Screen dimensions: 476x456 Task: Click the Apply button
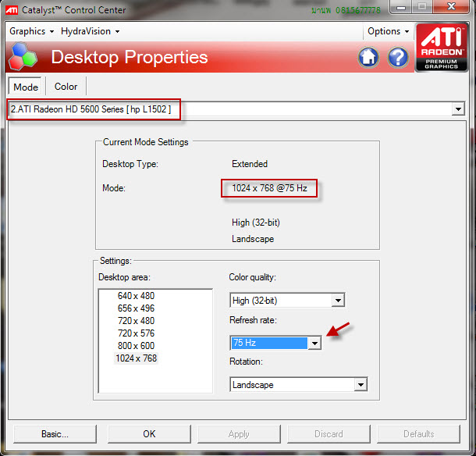pos(239,434)
